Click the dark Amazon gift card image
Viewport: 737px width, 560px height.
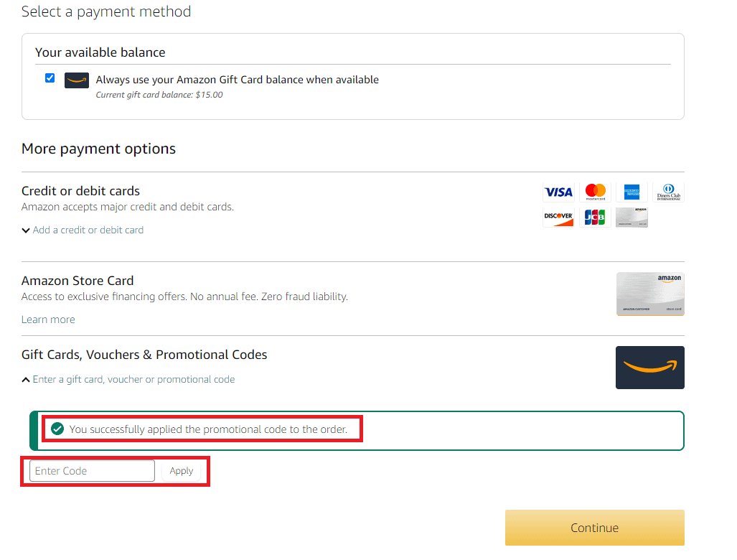pyautogui.click(x=650, y=368)
